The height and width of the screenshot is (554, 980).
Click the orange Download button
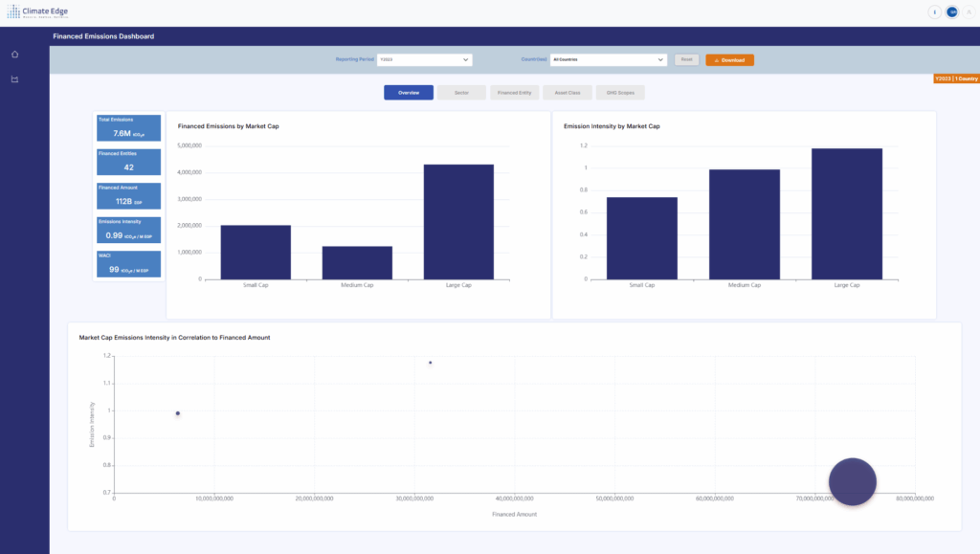coord(729,59)
